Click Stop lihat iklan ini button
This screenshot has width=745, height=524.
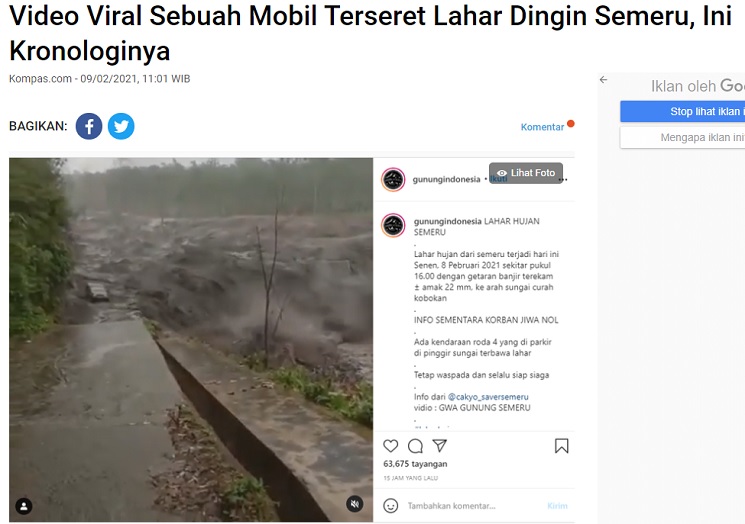click(x=683, y=112)
